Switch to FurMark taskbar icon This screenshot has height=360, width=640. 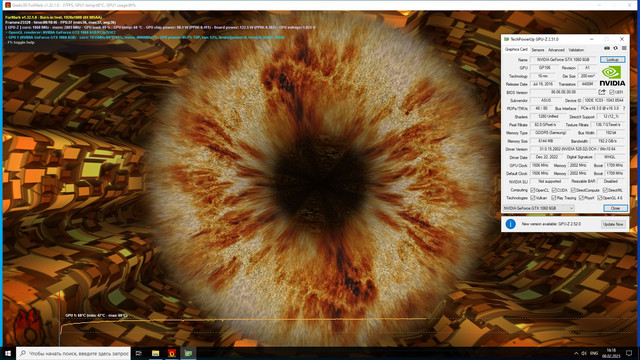[x=171, y=353]
